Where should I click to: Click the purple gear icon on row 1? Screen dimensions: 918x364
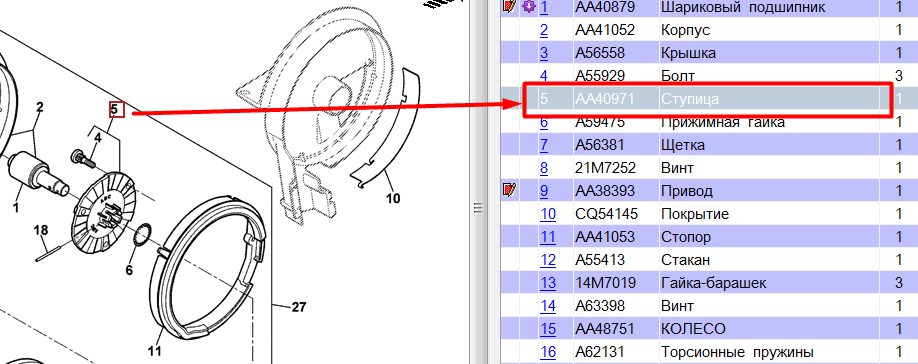pos(529,7)
